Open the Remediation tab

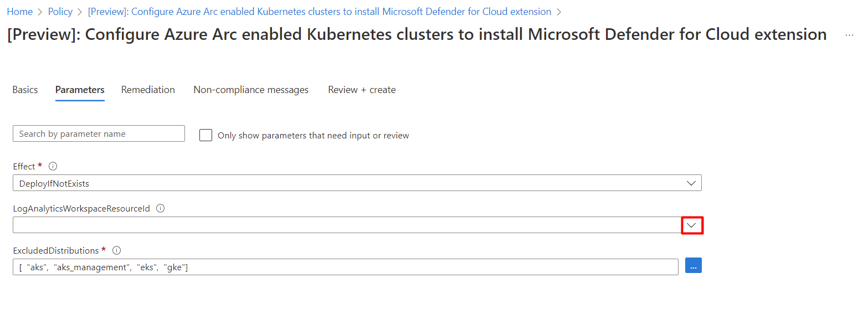click(148, 90)
